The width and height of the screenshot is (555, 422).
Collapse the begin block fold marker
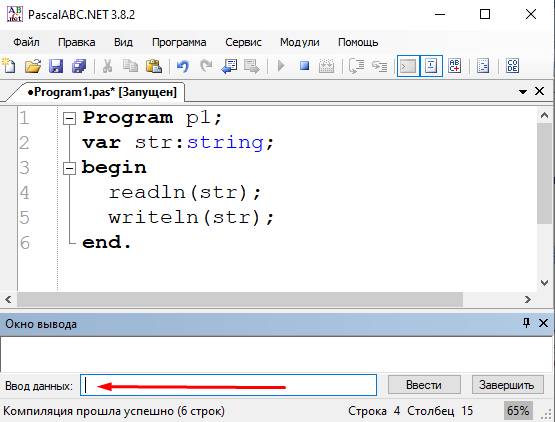click(x=69, y=168)
